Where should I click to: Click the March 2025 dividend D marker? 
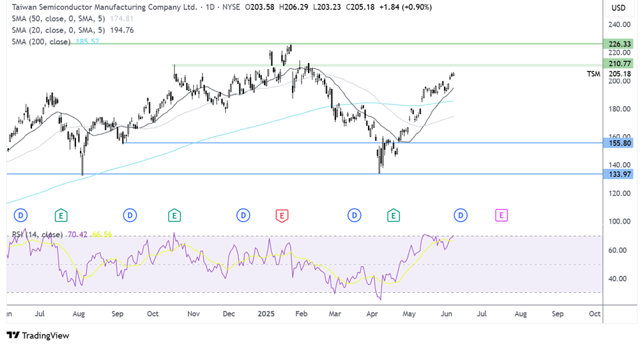pos(354,215)
